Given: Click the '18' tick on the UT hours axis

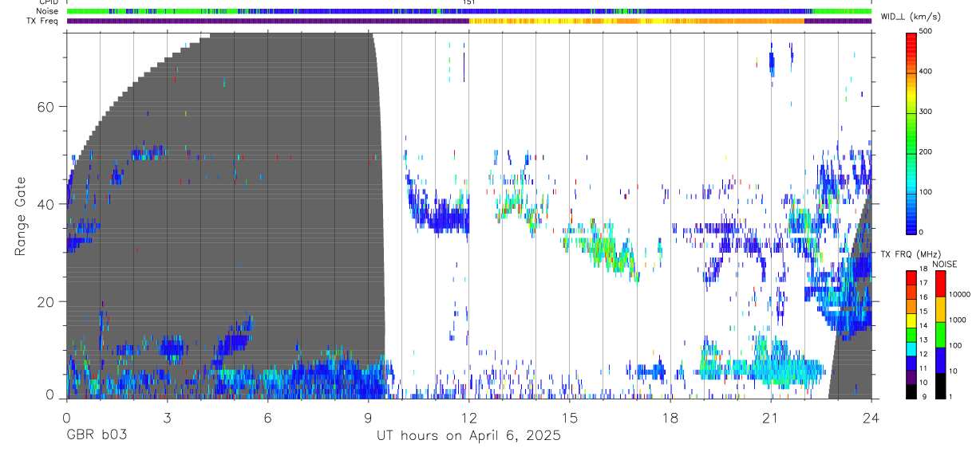Looking at the screenshot, I should click(670, 418).
